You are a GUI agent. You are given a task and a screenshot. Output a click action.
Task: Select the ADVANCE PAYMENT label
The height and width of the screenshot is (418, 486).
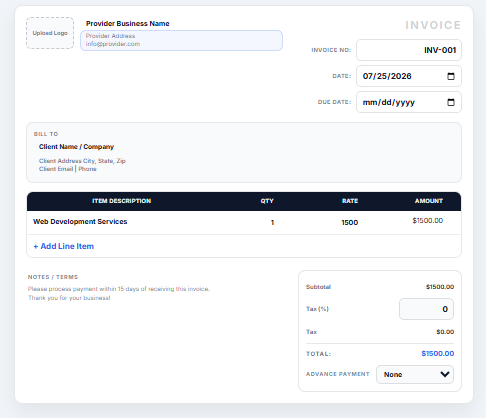338,374
